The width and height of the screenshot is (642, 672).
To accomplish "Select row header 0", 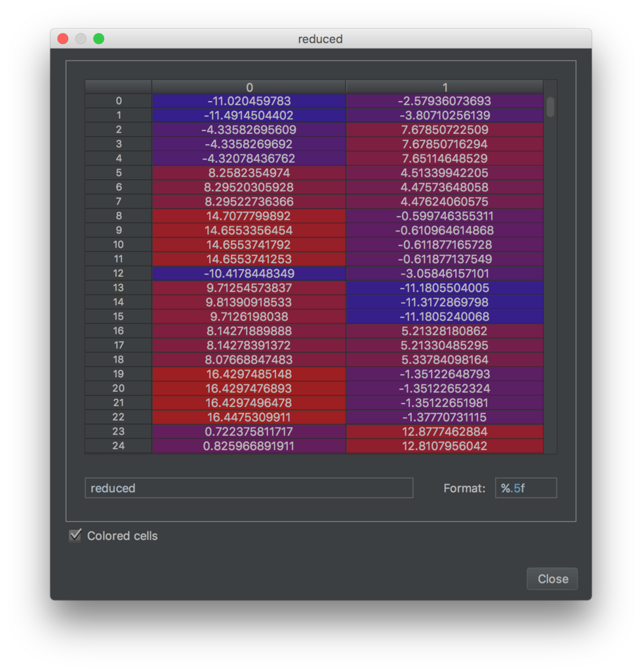I will click(118, 100).
